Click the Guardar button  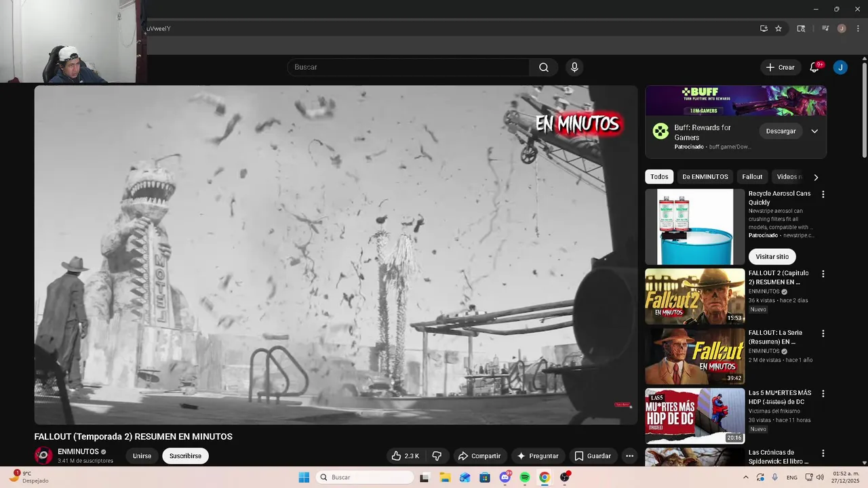click(x=593, y=456)
